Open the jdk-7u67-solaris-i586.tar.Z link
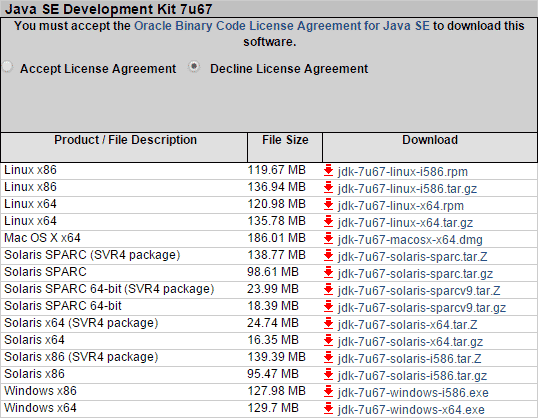The image size is (538, 418). (409, 359)
